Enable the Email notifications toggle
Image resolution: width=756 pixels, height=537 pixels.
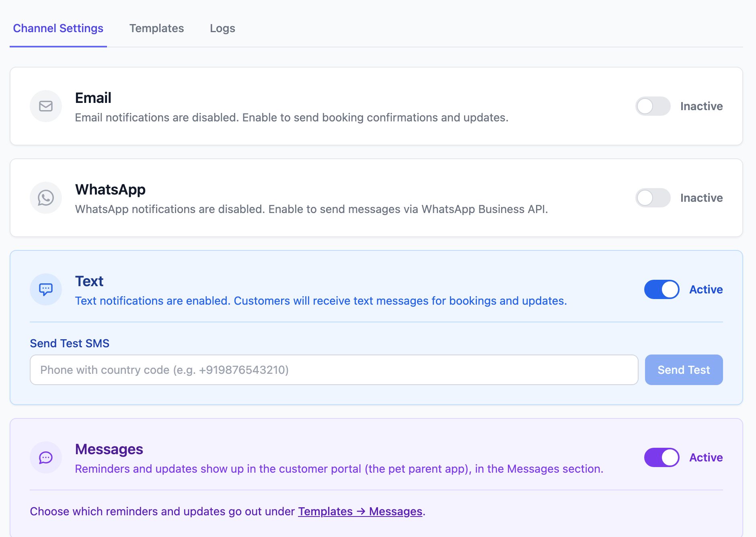click(x=653, y=106)
